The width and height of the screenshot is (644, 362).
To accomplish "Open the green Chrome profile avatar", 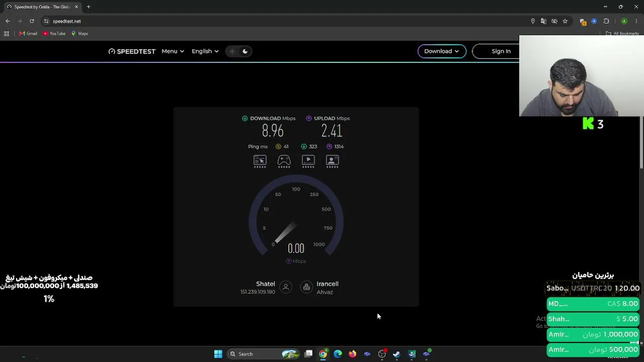I will [624, 21].
